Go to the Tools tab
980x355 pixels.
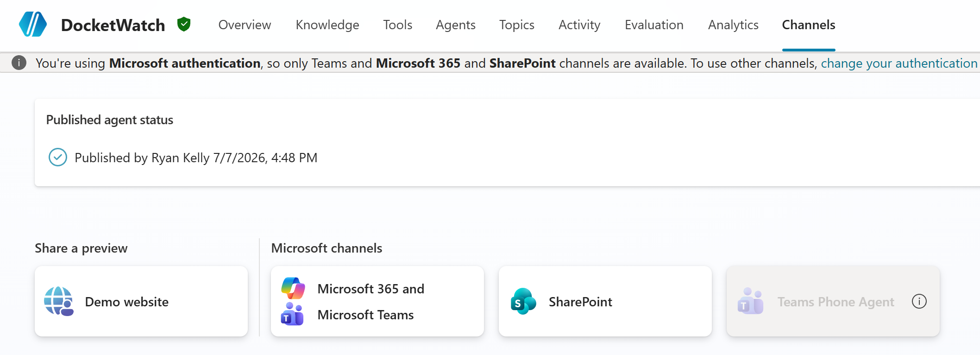pyautogui.click(x=397, y=25)
